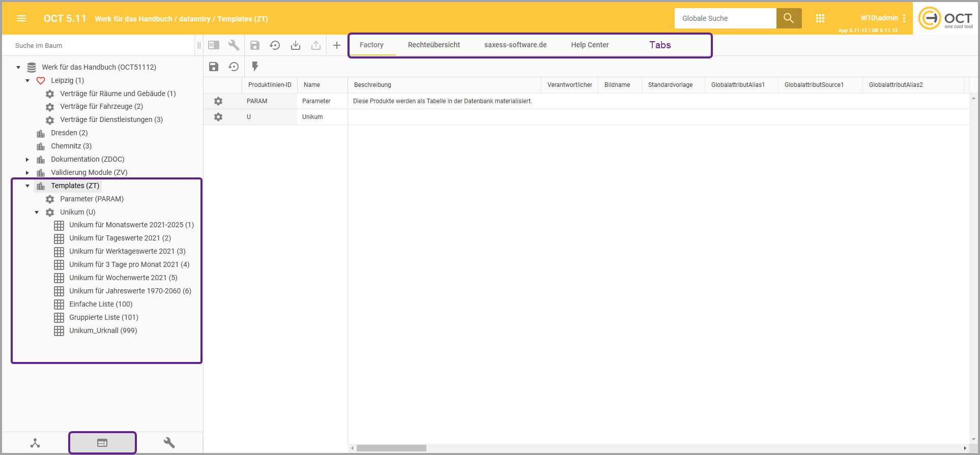Switch to the Help Center tab
Image resolution: width=980 pixels, height=455 pixels.
[589, 45]
